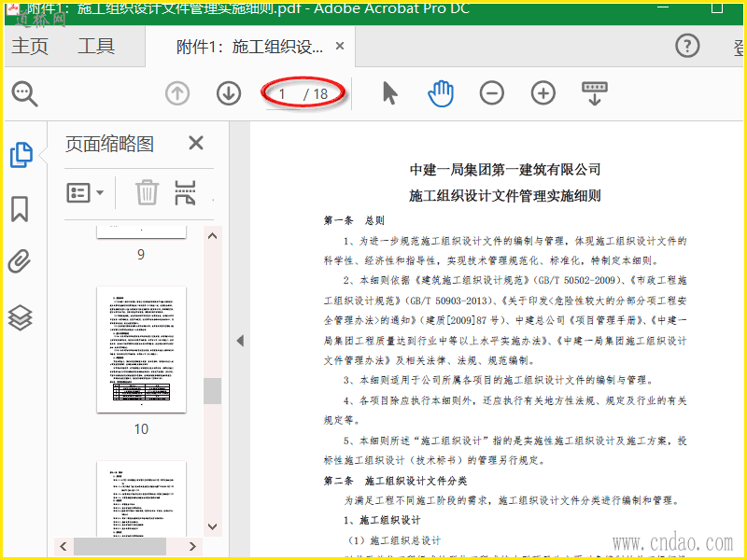Click thumbnail panel scroll left arrow
747x560 pixels.
tap(63, 546)
